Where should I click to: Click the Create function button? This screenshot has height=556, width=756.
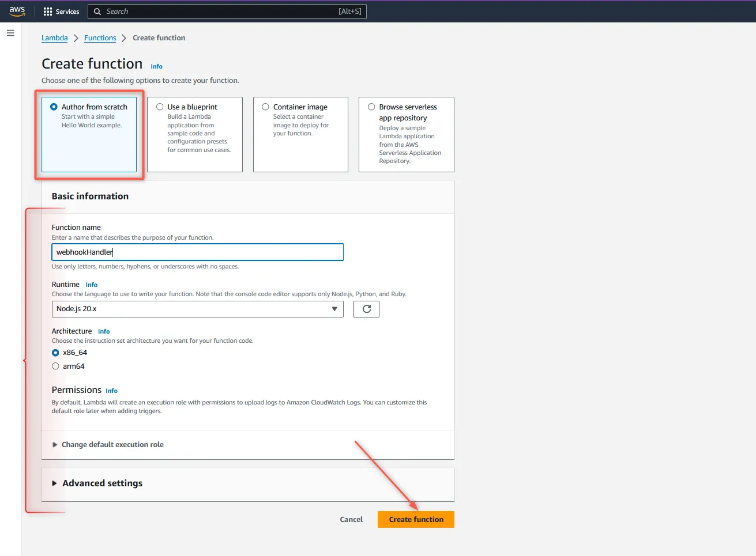pos(416,519)
